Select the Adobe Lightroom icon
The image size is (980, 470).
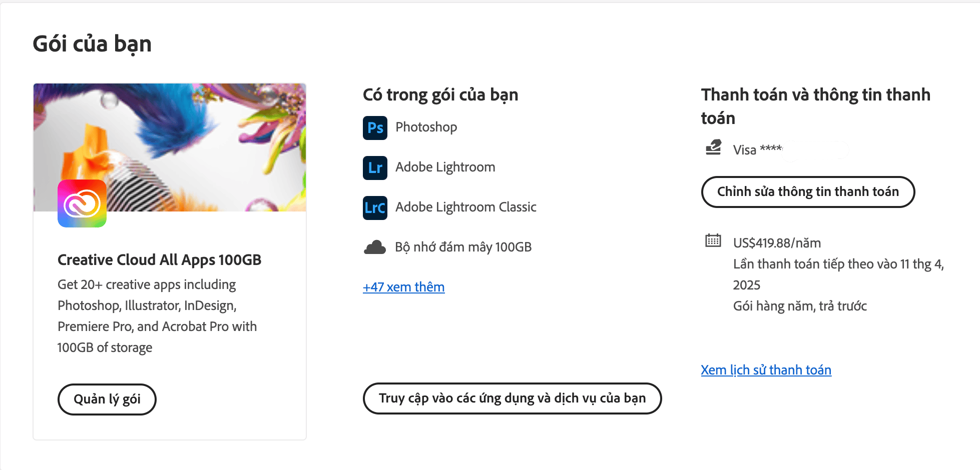click(374, 168)
